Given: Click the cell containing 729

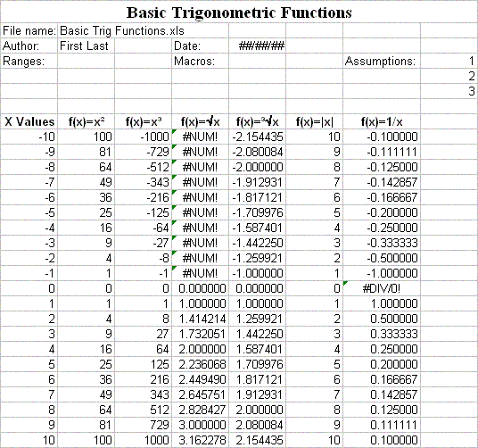Looking at the screenshot, I should (144, 425).
